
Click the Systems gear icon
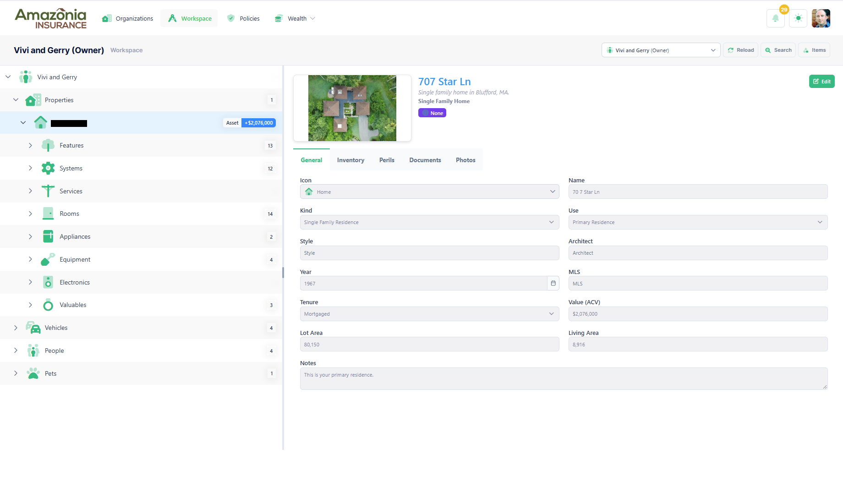48,168
